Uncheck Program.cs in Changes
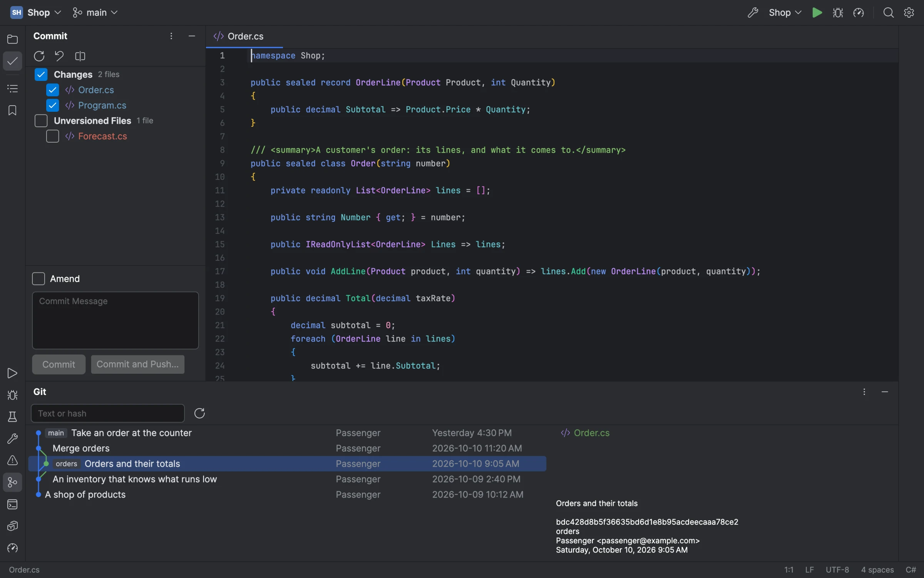 [x=52, y=105]
